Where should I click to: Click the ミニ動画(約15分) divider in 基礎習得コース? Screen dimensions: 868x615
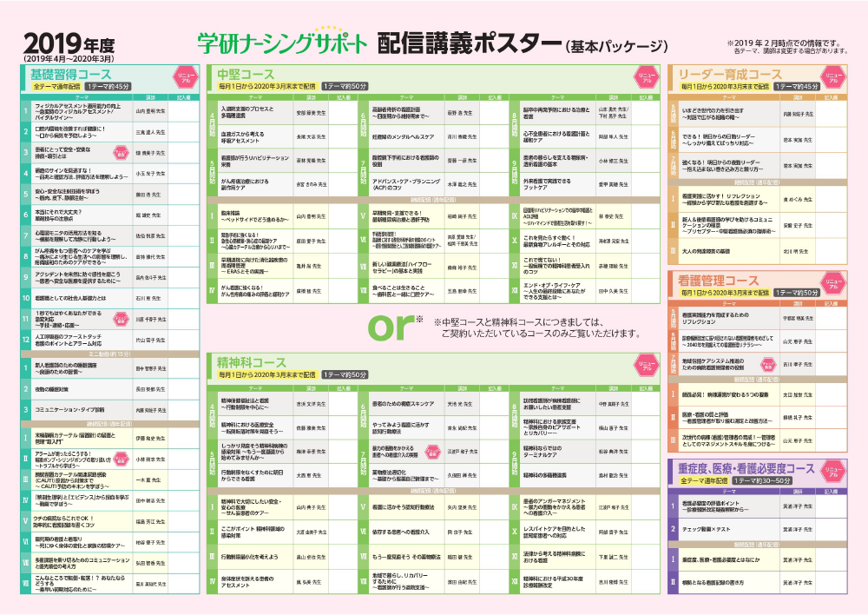(x=109, y=354)
